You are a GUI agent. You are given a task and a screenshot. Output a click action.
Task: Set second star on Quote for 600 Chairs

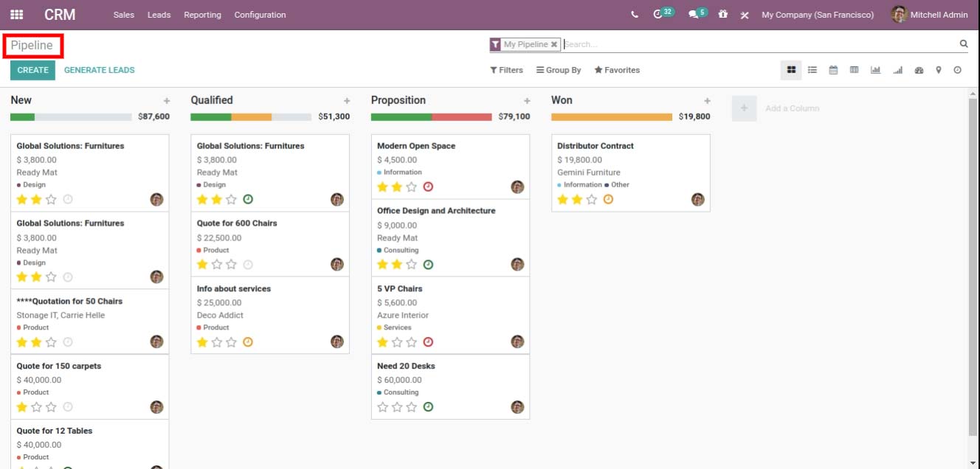click(217, 264)
